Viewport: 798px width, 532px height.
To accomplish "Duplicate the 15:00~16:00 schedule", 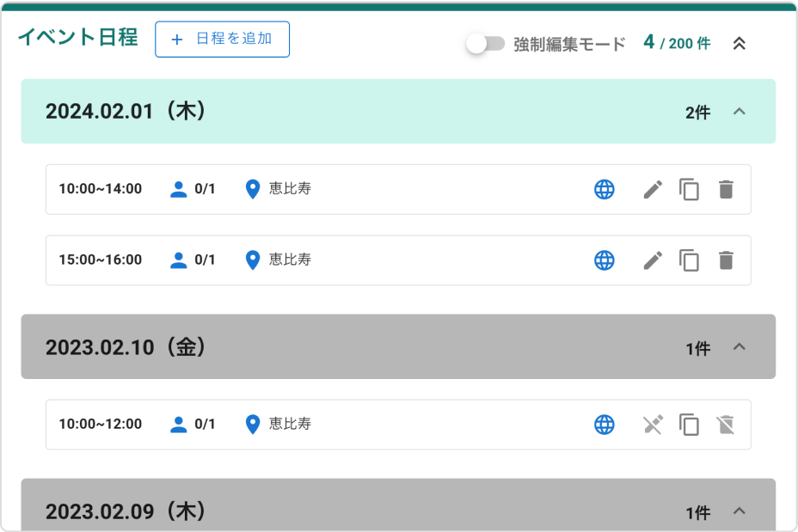I will [689, 260].
